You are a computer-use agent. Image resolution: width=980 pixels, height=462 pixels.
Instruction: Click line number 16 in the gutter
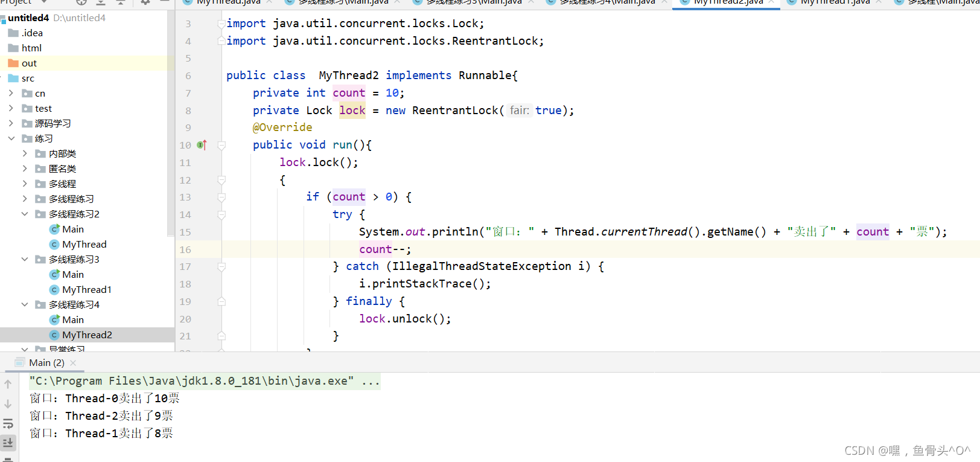(x=185, y=249)
